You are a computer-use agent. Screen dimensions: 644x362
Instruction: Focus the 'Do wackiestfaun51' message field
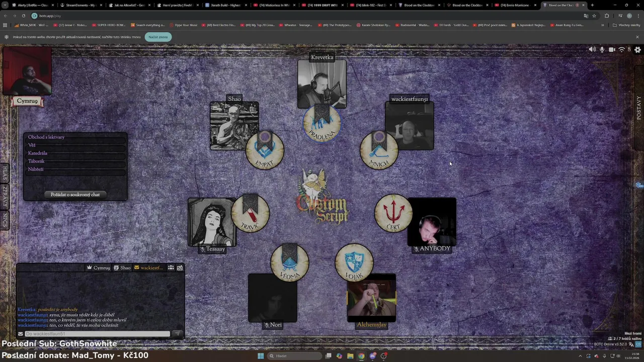[x=97, y=334]
